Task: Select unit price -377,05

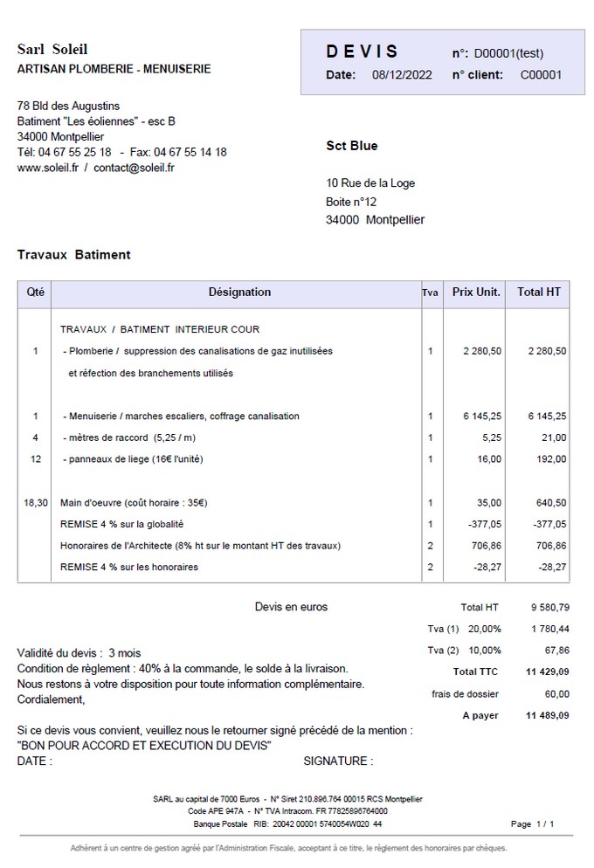Action: point(485,524)
